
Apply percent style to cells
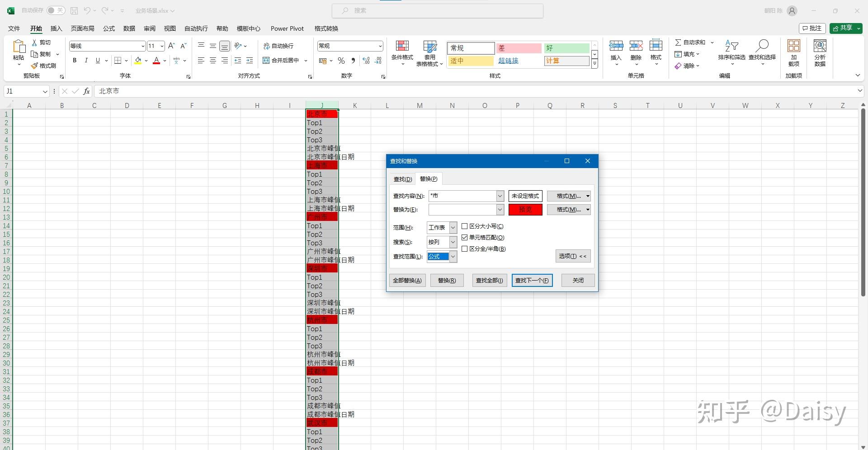coord(341,61)
